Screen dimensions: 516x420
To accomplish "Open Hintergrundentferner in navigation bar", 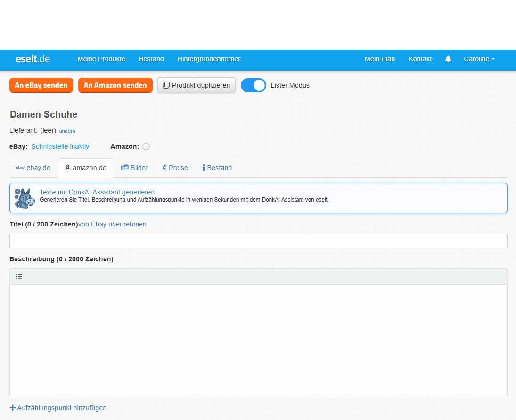I will click(x=209, y=59).
